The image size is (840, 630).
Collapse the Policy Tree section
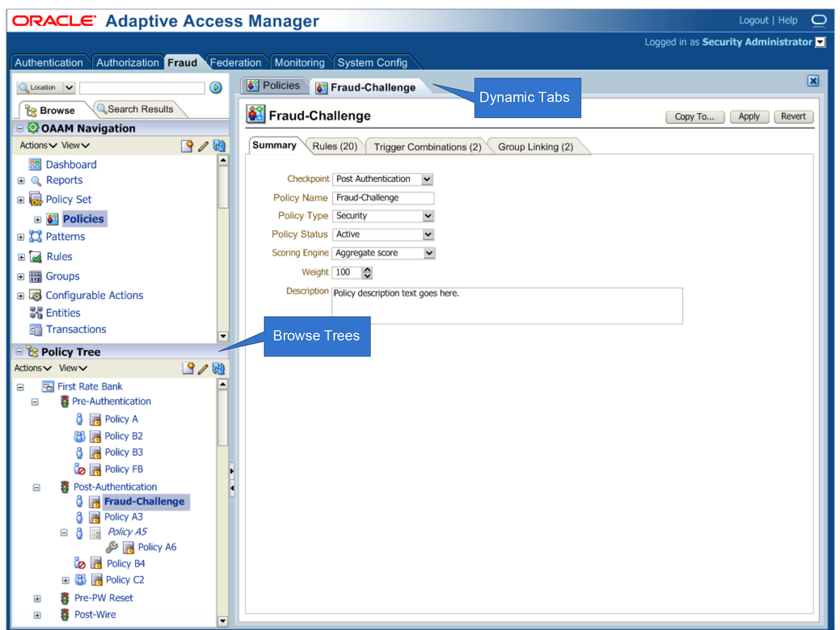[x=19, y=352]
